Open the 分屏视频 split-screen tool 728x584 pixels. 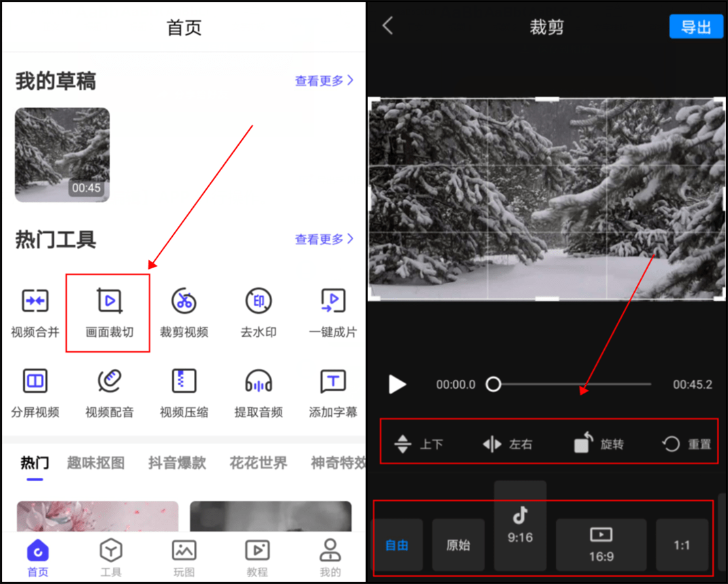(35, 393)
